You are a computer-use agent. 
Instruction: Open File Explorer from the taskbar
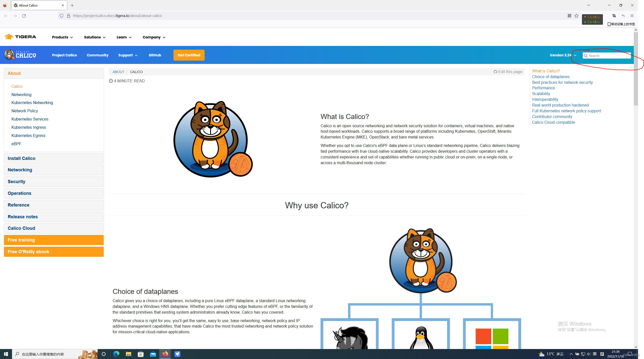tap(129, 354)
